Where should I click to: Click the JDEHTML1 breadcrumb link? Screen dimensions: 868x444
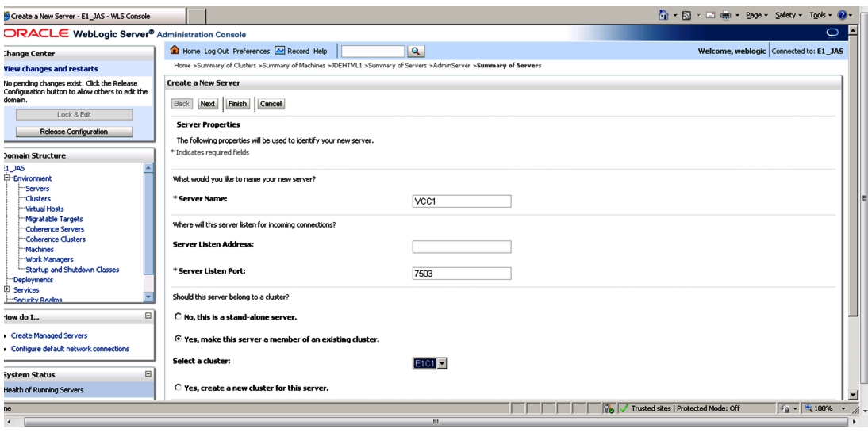click(347, 65)
